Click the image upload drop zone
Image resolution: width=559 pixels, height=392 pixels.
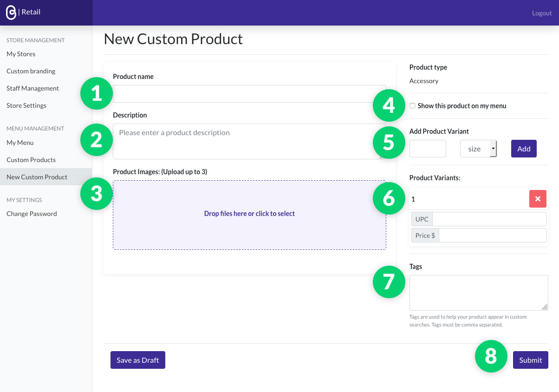coord(249,215)
